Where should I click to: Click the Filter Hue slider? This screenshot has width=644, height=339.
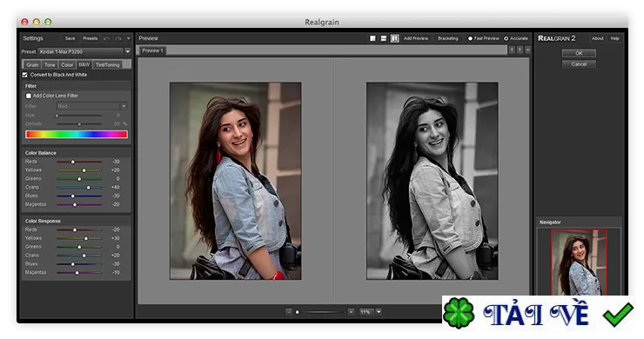(79, 116)
